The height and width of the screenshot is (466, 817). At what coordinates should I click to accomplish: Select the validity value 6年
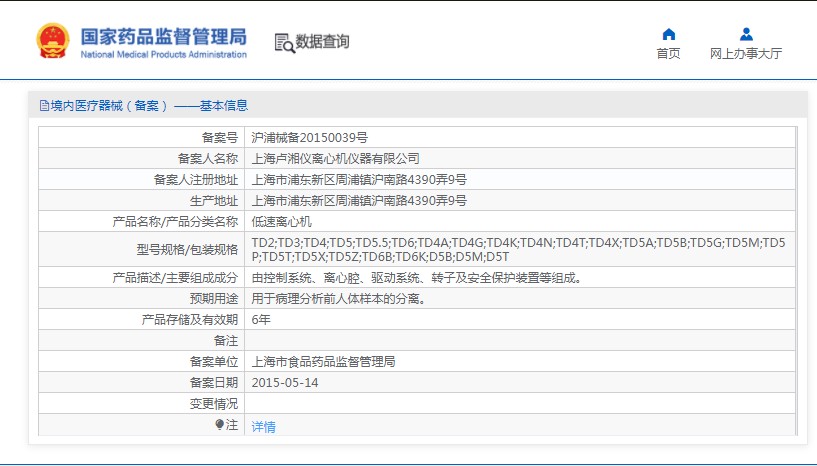point(261,320)
